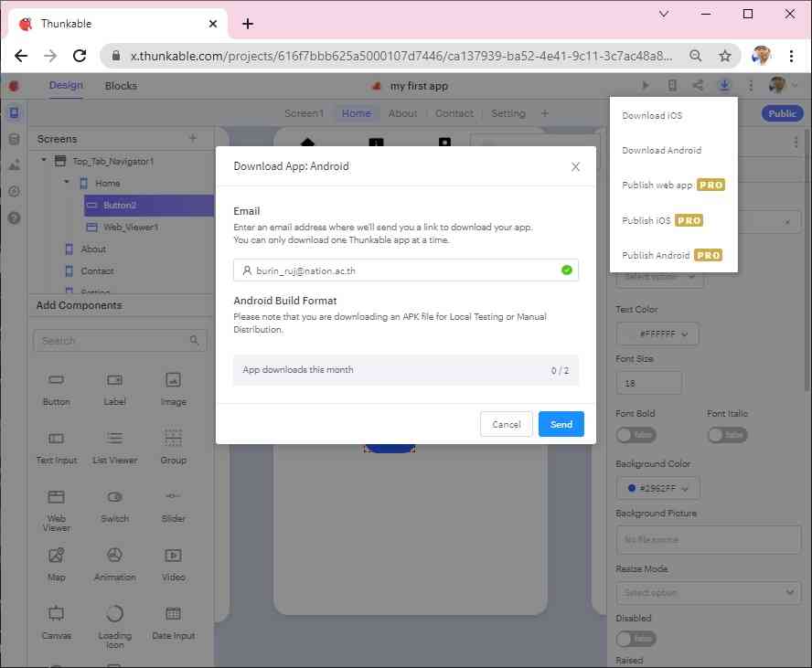This screenshot has height=668, width=812.
Task: Open the design sidebar phone icon
Action: click(15, 112)
